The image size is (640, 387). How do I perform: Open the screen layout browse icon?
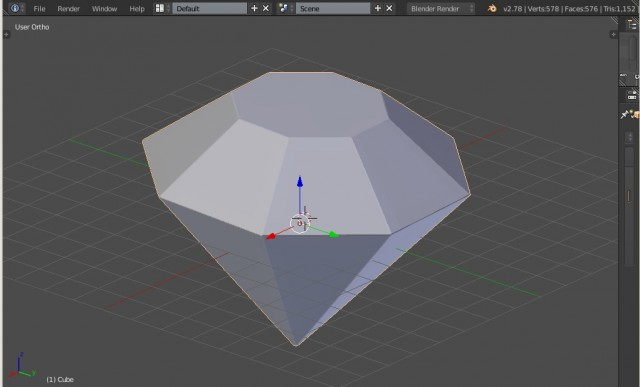[x=162, y=8]
